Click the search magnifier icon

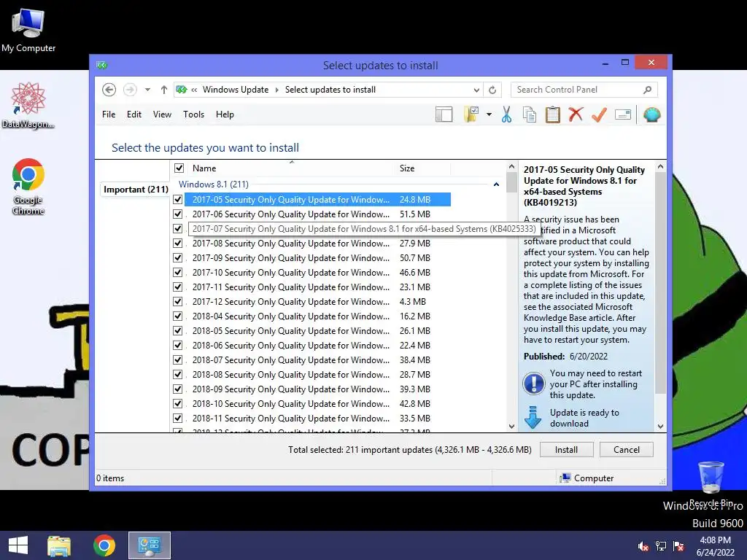point(648,90)
